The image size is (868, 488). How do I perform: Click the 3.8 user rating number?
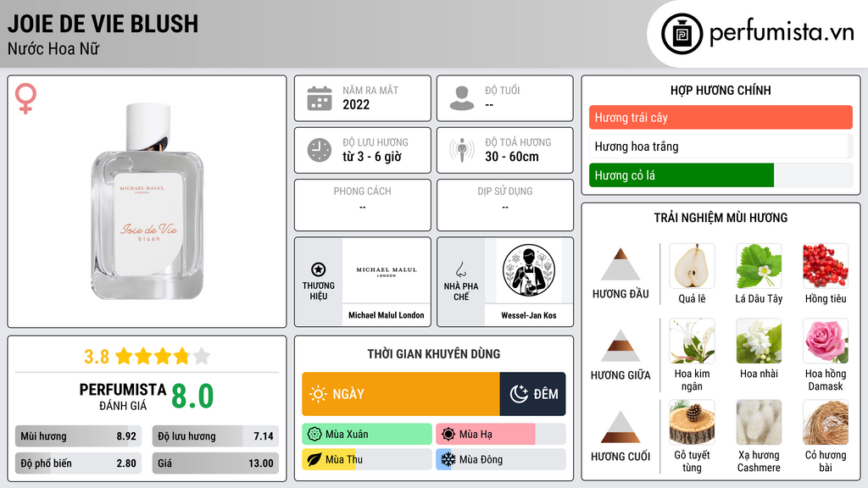[x=97, y=357]
